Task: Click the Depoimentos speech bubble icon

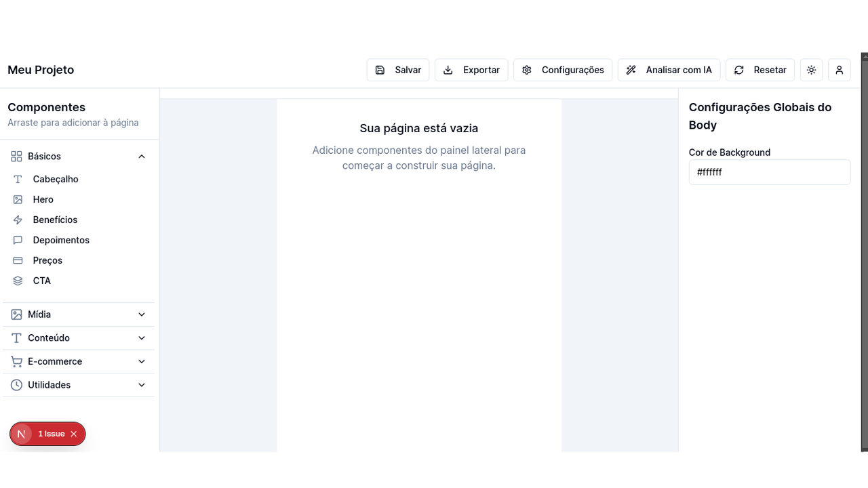Action: [16, 240]
